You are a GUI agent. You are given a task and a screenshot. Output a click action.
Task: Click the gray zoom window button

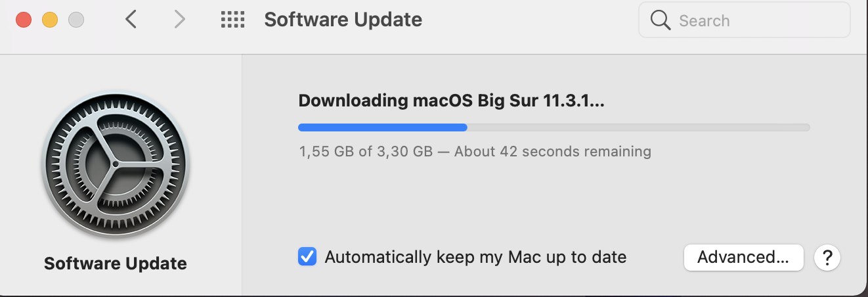[76, 20]
